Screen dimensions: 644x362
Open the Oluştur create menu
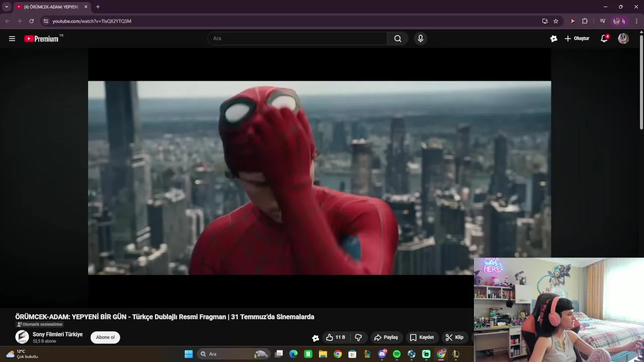(x=577, y=39)
